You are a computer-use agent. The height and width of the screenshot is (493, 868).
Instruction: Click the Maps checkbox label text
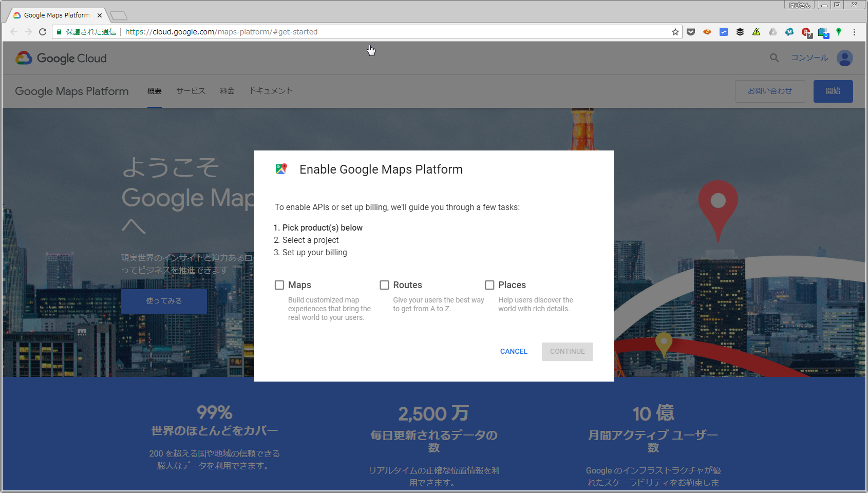pos(299,285)
